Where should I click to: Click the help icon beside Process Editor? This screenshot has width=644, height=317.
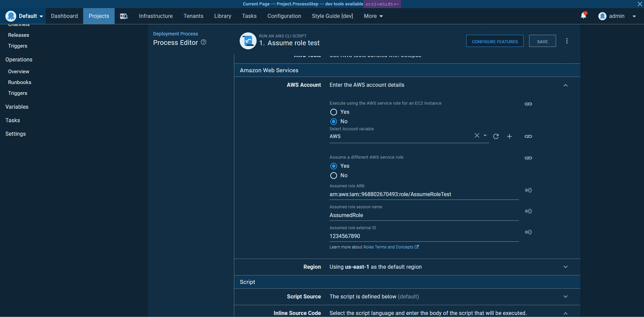tap(204, 42)
